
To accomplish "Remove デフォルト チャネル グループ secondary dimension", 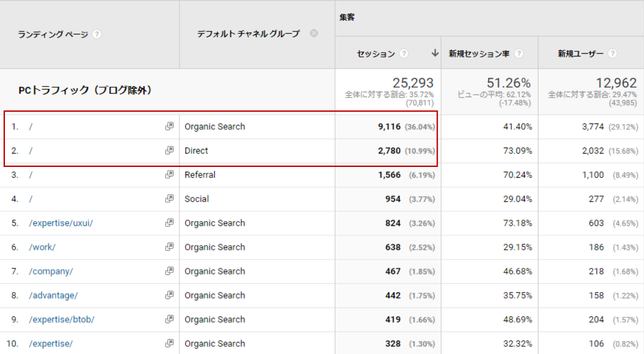I will pyautogui.click(x=314, y=33).
